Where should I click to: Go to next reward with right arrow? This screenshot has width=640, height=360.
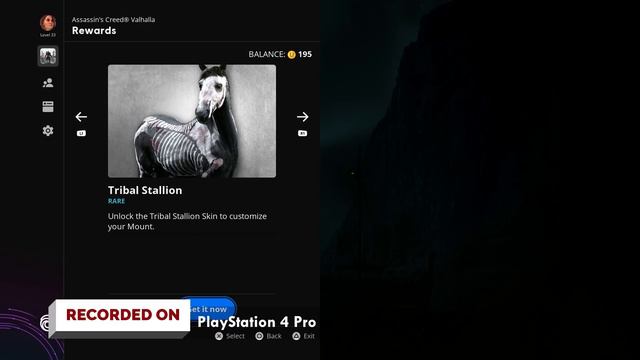click(x=302, y=117)
